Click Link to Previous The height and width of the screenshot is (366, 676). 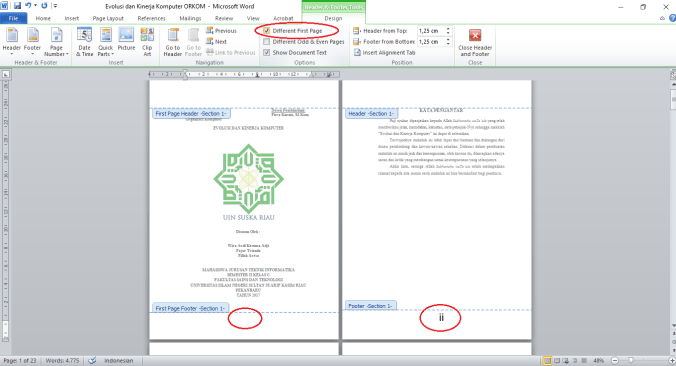click(x=231, y=52)
